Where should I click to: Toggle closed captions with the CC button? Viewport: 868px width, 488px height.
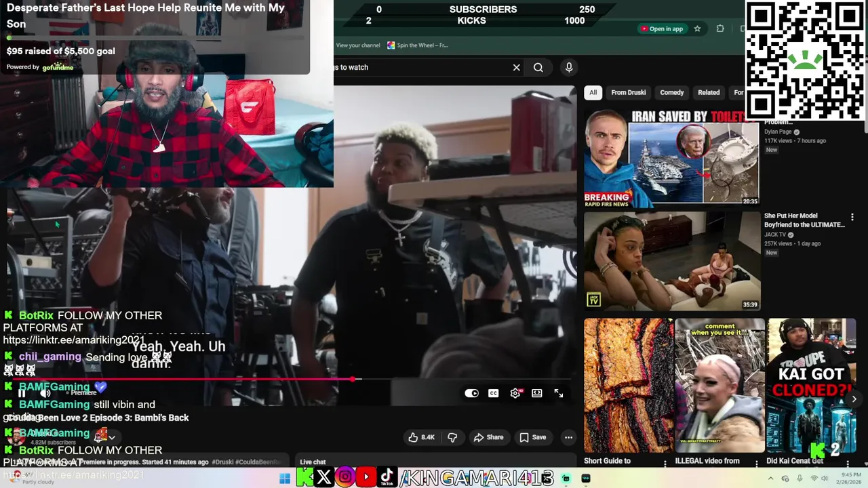(x=494, y=393)
